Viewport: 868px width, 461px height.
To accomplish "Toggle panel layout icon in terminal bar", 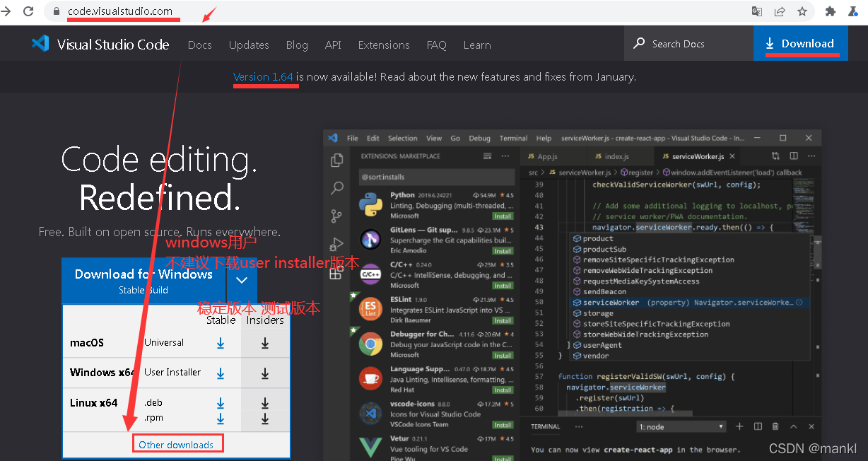I will (758, 426).
